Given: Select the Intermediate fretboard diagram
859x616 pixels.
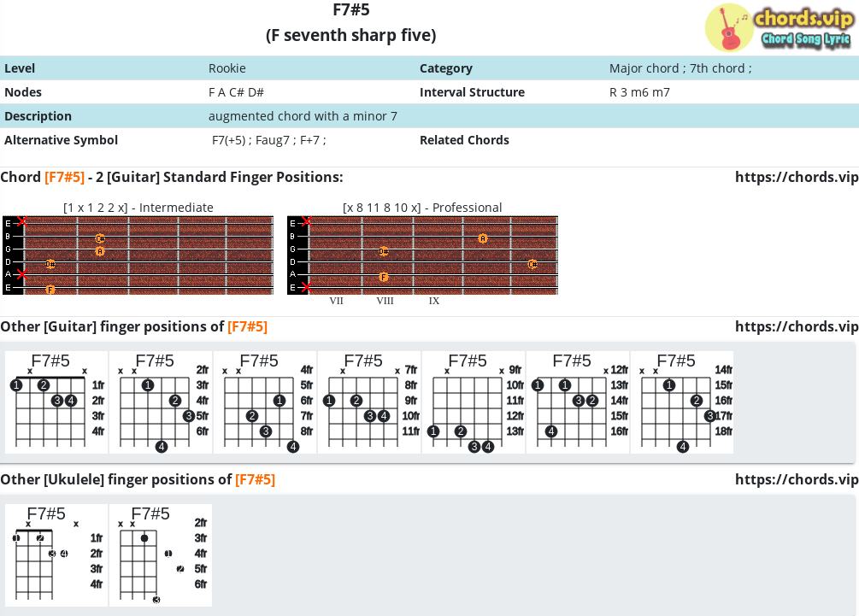Looking at the screenshot, I should 138,255.
